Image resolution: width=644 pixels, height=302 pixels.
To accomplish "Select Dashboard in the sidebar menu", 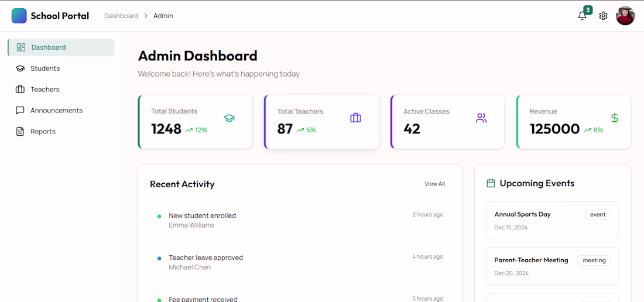I will (61, 47).
